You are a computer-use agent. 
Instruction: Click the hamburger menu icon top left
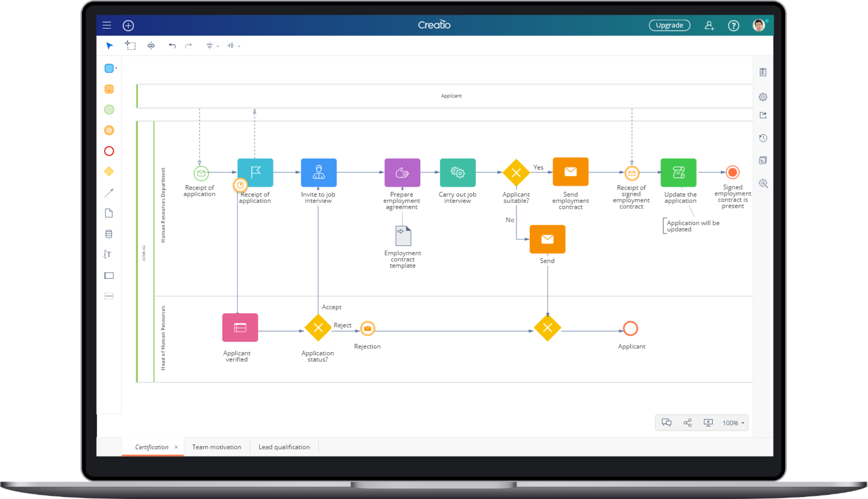pyautogui.click(x=107, y=25)
